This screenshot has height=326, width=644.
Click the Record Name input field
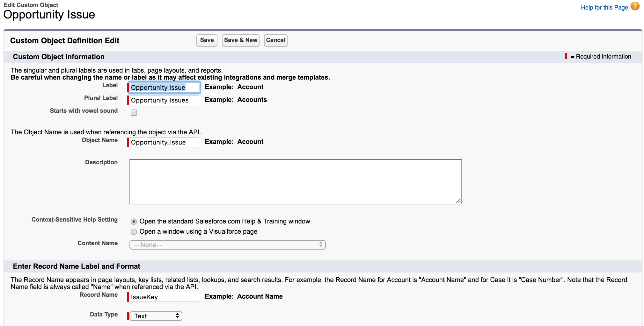tap(164, 297)
